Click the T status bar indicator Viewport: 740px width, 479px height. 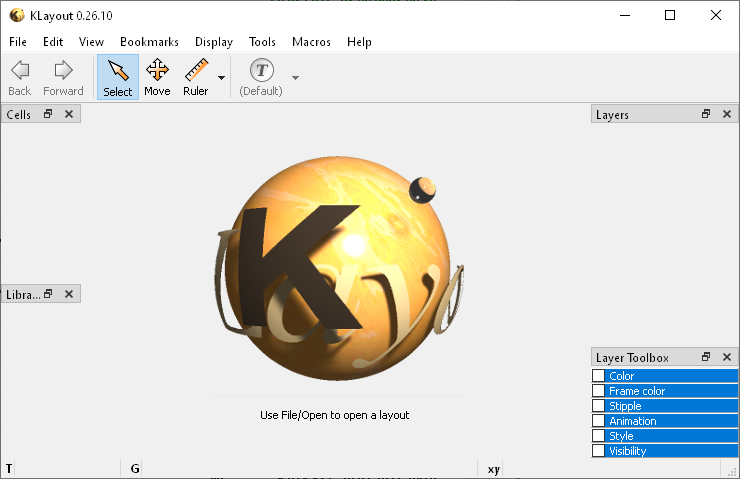click(x=9, y=469)
